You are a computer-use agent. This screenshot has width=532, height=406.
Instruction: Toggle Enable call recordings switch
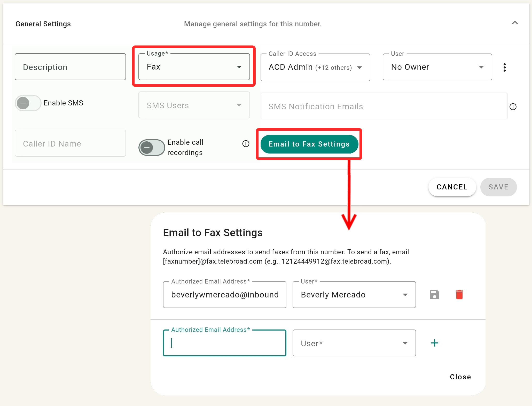tap(152, 148)
